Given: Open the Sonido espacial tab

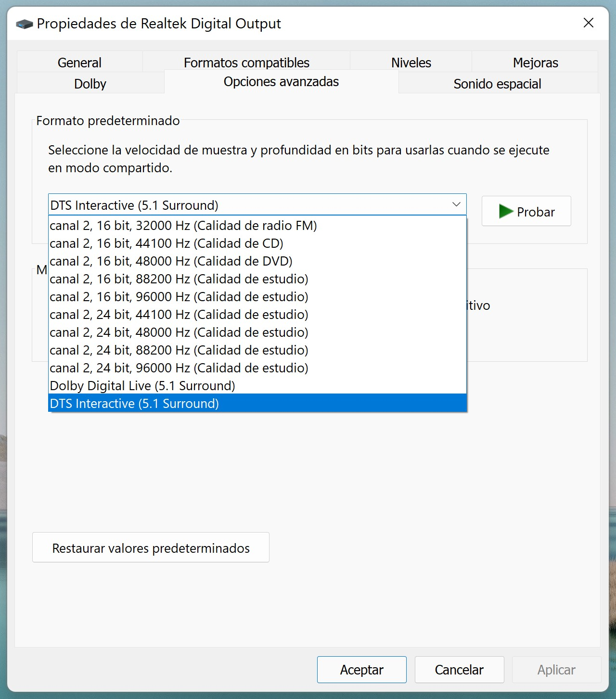Looking at the screenshot, I should click(497, 83).
